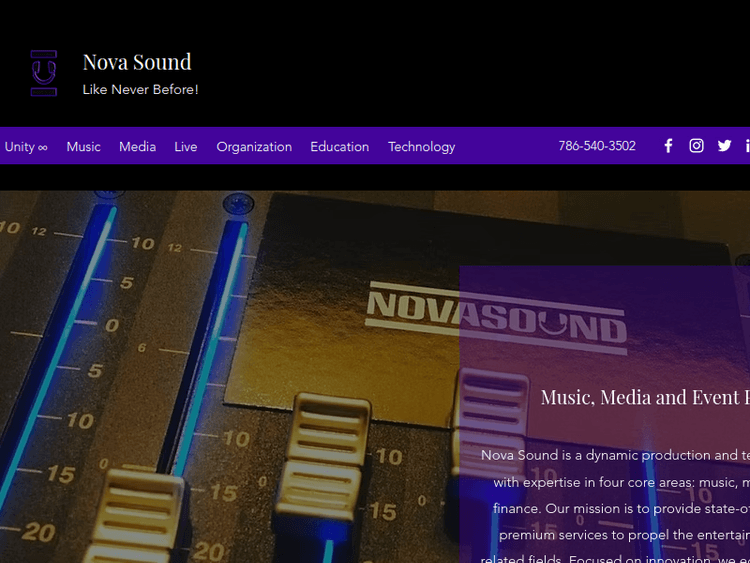Go to the Music menu item
This screenshot has width=750, height=563.
point(84,147)
